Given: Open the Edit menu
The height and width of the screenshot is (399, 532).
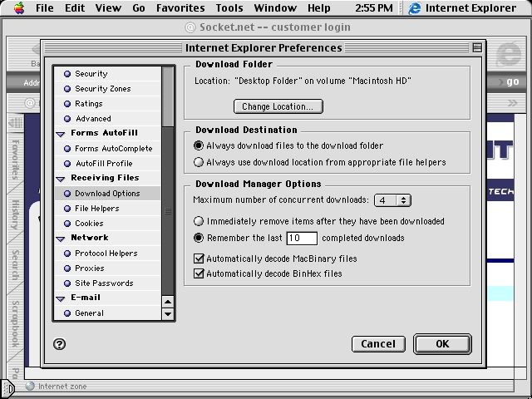Looking at the screenshot, I should coord(75,7).
